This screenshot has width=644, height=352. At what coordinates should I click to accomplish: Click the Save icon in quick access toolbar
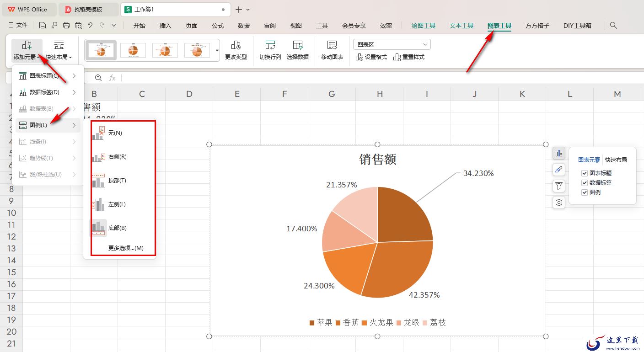pyautogui.click(x=43, y=26)
